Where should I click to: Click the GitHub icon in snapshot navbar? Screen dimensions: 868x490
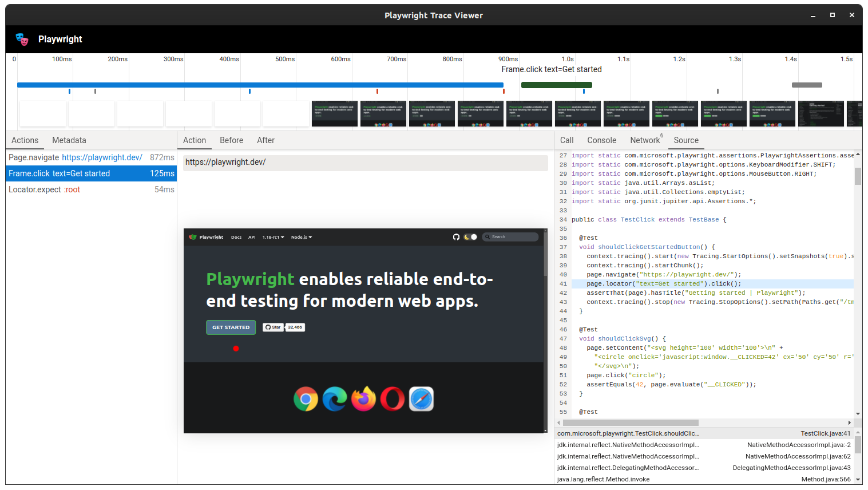pos(456,237)
